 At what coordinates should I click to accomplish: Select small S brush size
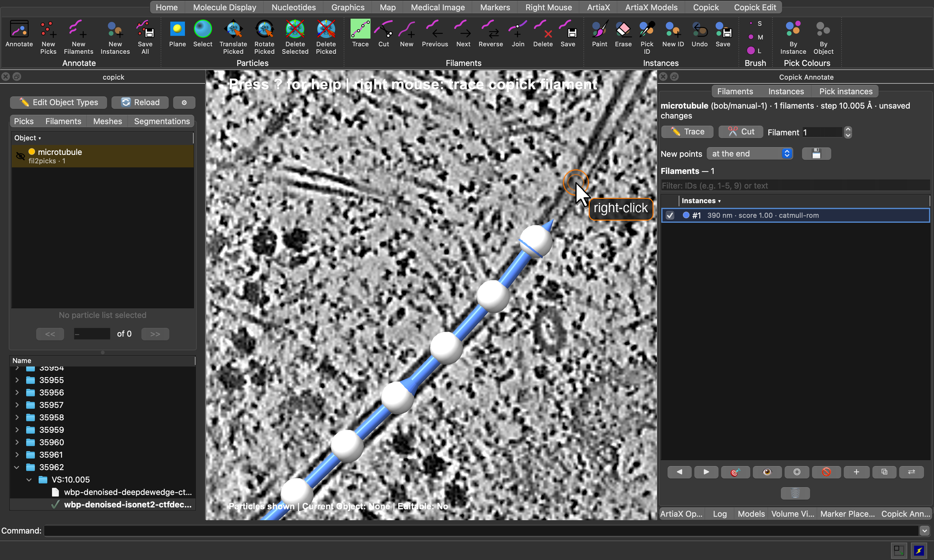pos(755,24)
